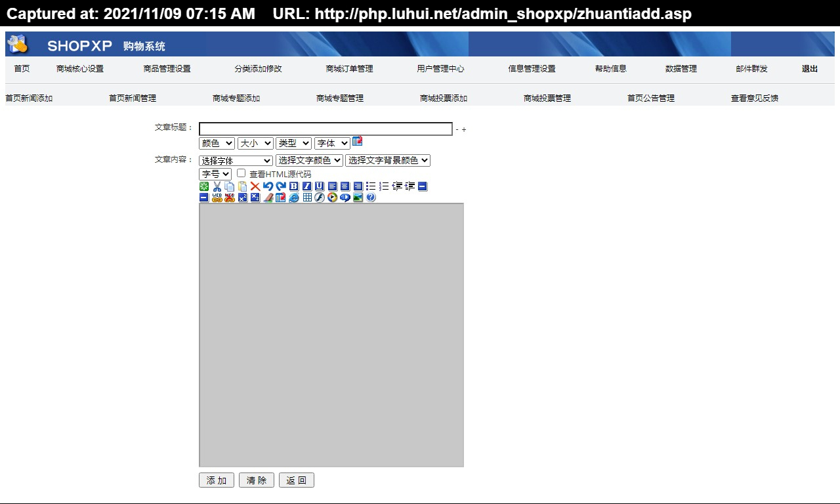The image size is (840, 504).
Task: Open the title 类型 dropdown
Action: [x=293, y=143]
